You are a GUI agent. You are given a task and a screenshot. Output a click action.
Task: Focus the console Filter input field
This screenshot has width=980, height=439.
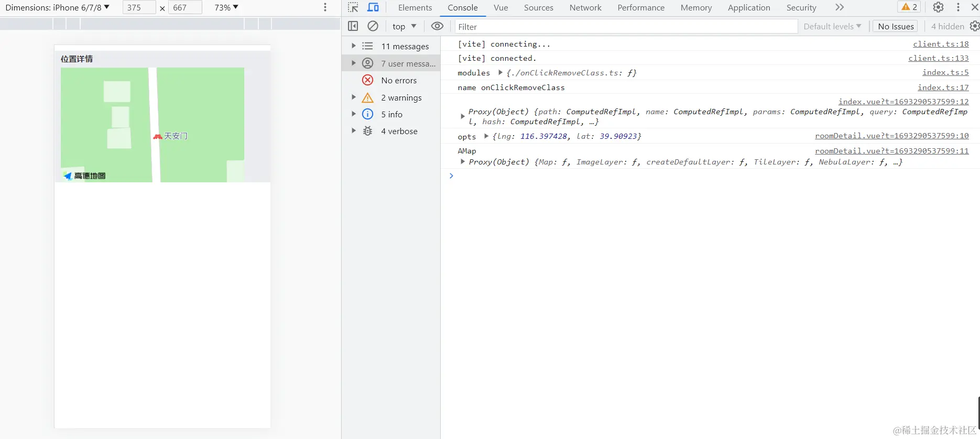(x=626, y=27)
